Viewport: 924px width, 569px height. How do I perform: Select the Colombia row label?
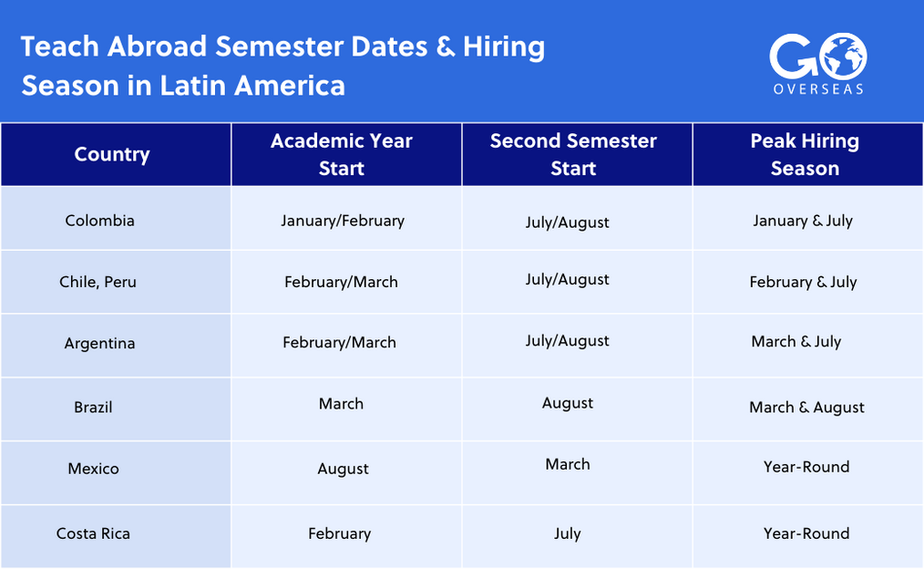pos(100,221)
